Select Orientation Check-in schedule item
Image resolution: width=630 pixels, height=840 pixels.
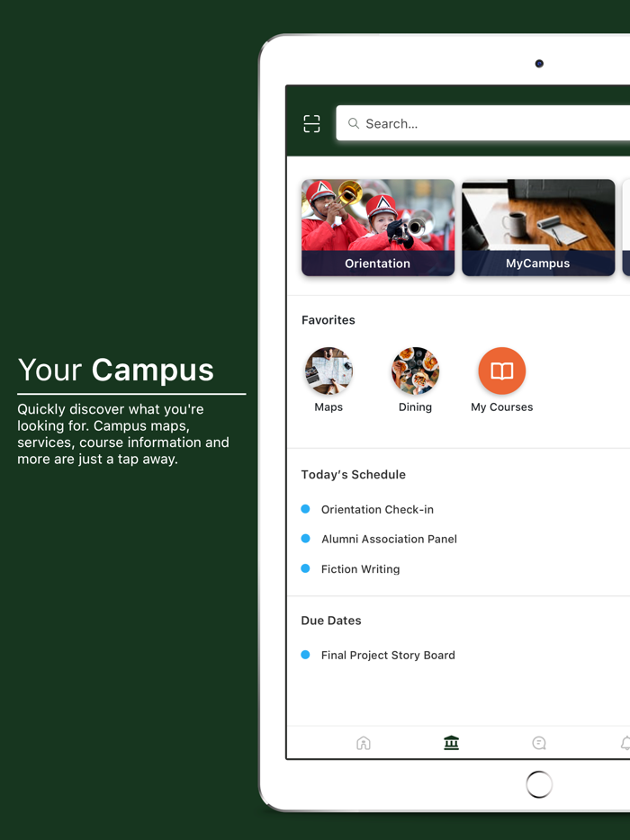[x=377, y=509]
